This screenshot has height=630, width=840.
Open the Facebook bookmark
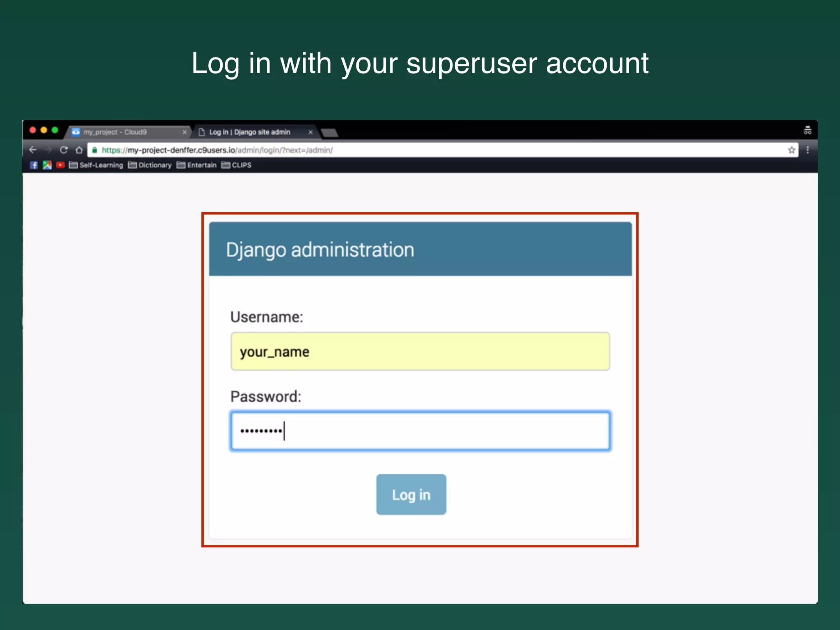click(x=34, y=165)
